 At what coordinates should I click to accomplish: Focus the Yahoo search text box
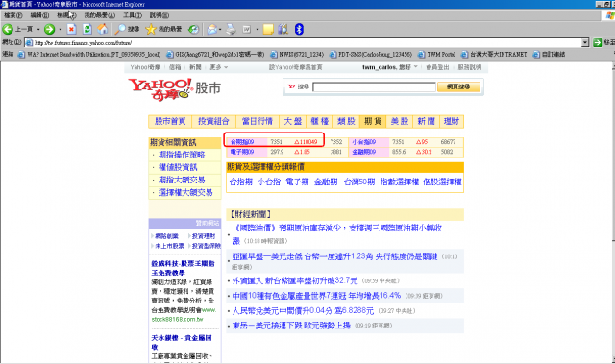(374, 86)
